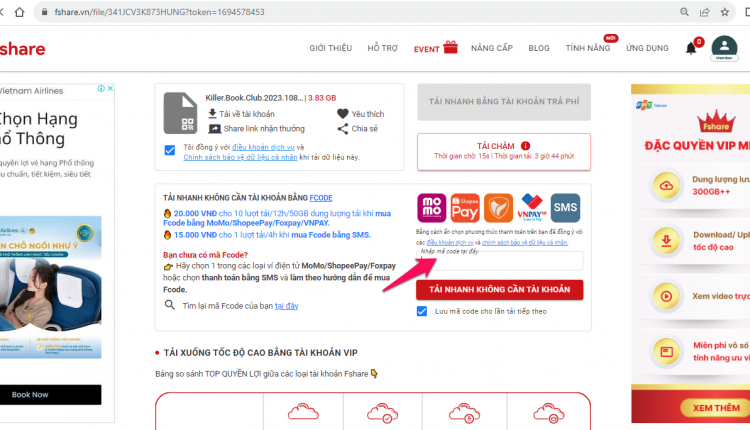Image resolution: width=750 pixels, height=430 pixels.
Task: Select VNPAY payment icon
Action: coord(532,208)
